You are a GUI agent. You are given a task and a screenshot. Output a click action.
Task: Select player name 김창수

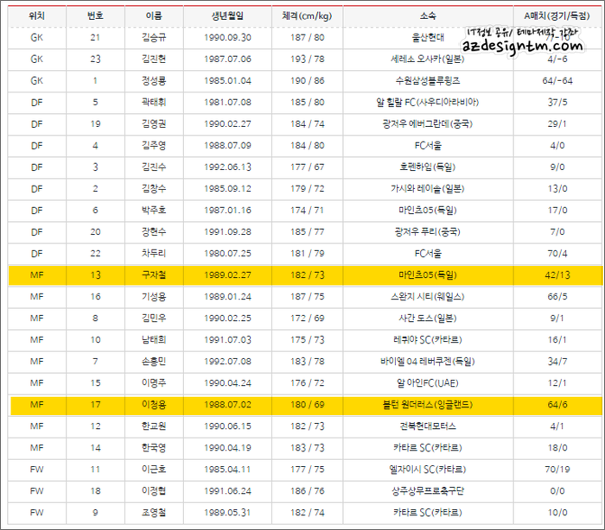coord(154,189)
